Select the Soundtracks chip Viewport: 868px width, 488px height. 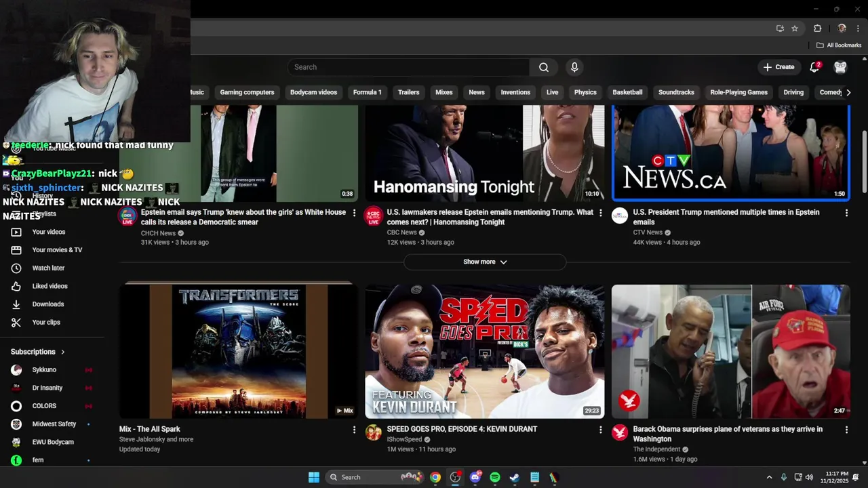(x=676, y=92)
